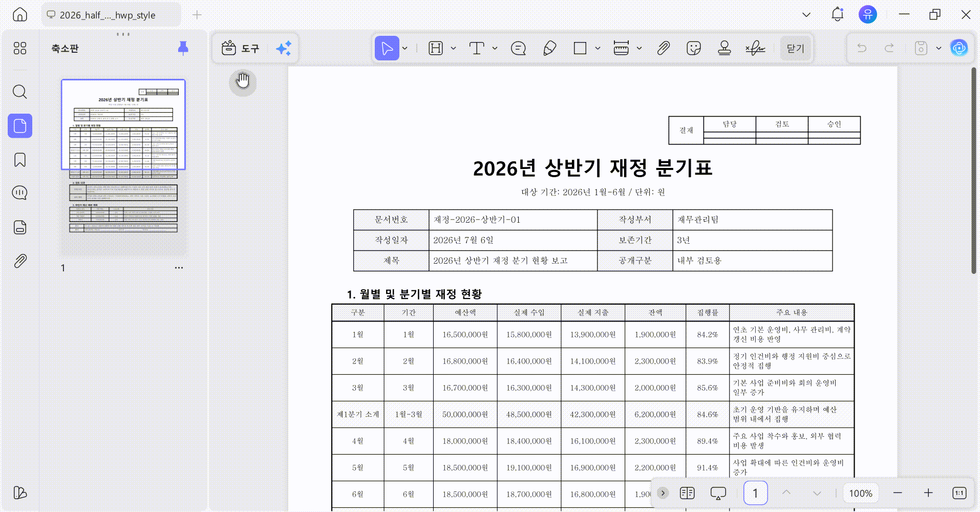Viewport: 980px width, 512px height.
Task: Open the signature tool
Action: click(755, 48)
